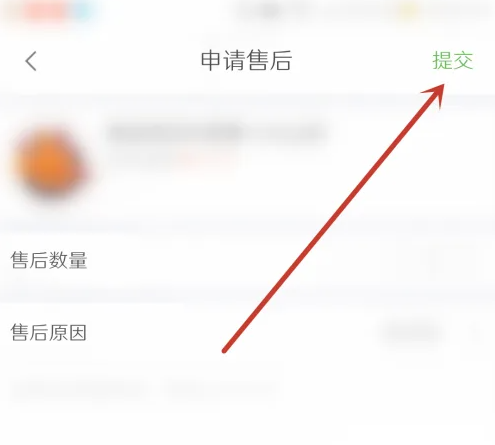Tap the blurred status bar icons at top left

53,11
